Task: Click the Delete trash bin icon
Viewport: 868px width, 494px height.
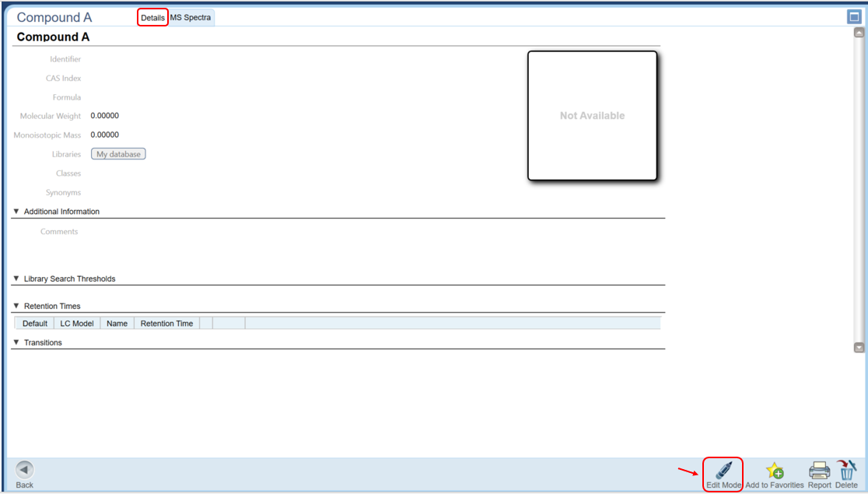Action: [x=846, y=470]
